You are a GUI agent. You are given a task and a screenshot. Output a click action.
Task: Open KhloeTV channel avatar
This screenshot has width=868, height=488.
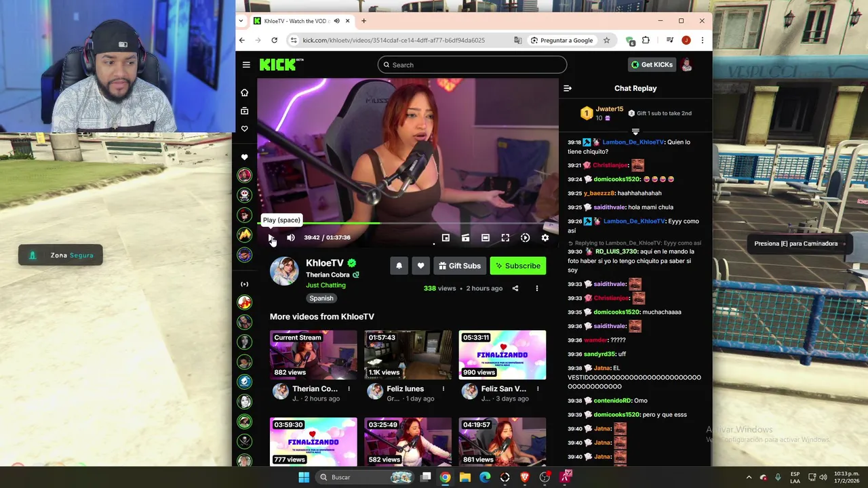click(x=284, y=271)
